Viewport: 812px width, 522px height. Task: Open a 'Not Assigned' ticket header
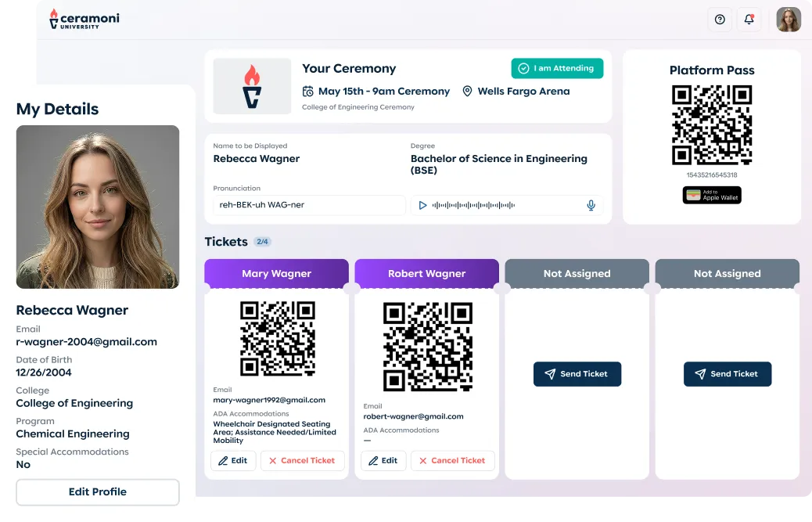point(577,273)
